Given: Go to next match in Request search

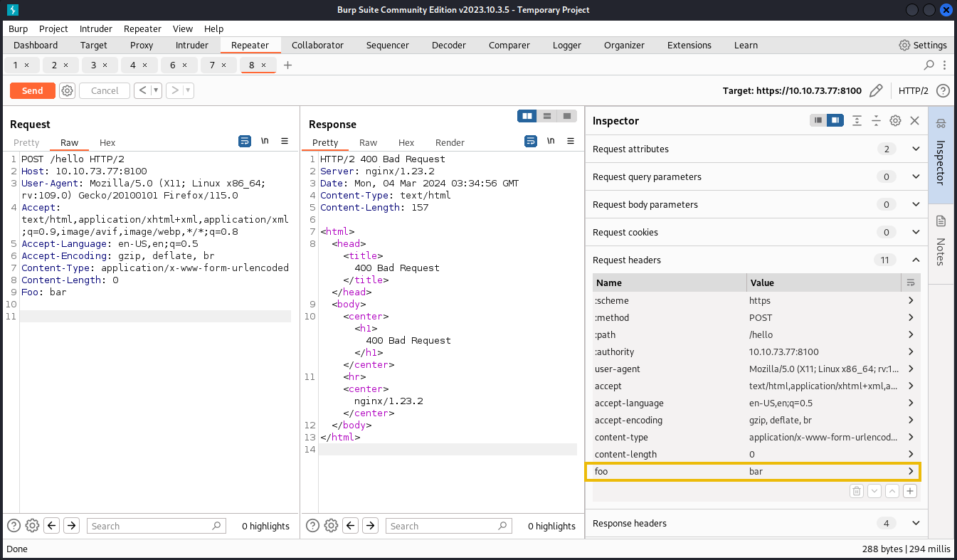Looking at the screenshot, I should click(x=71, y=526).
